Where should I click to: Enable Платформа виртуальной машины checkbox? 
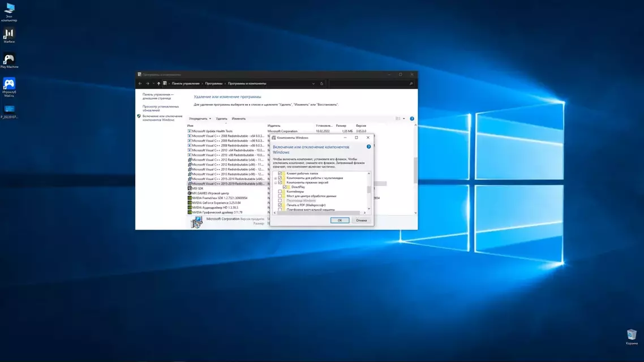click(x=280, y=209)
